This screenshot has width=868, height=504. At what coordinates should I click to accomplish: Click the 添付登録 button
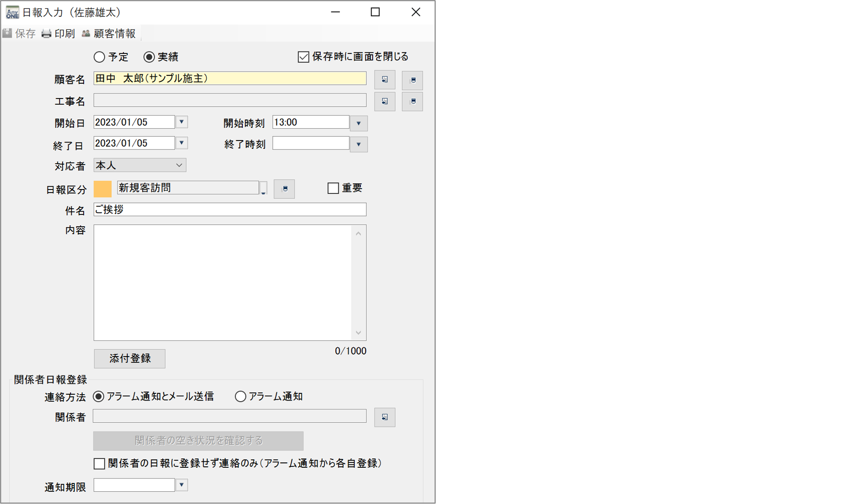(129, 359)
